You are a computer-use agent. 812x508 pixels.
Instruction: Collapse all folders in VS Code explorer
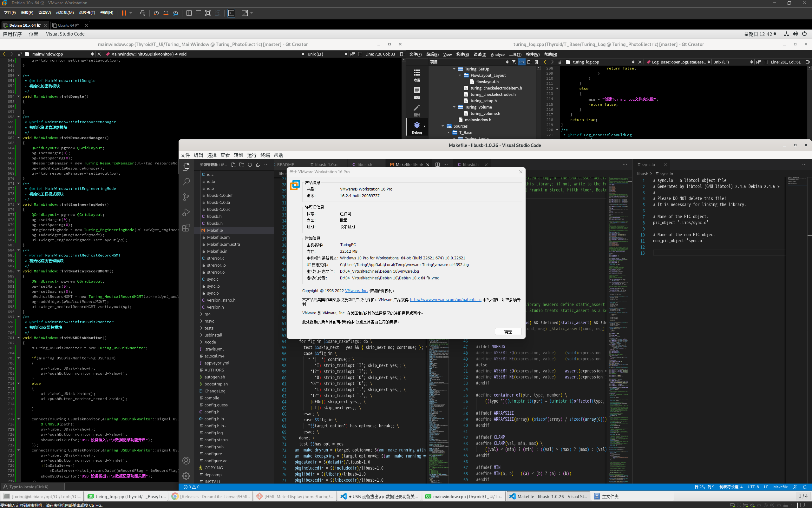tap(258, 165)
